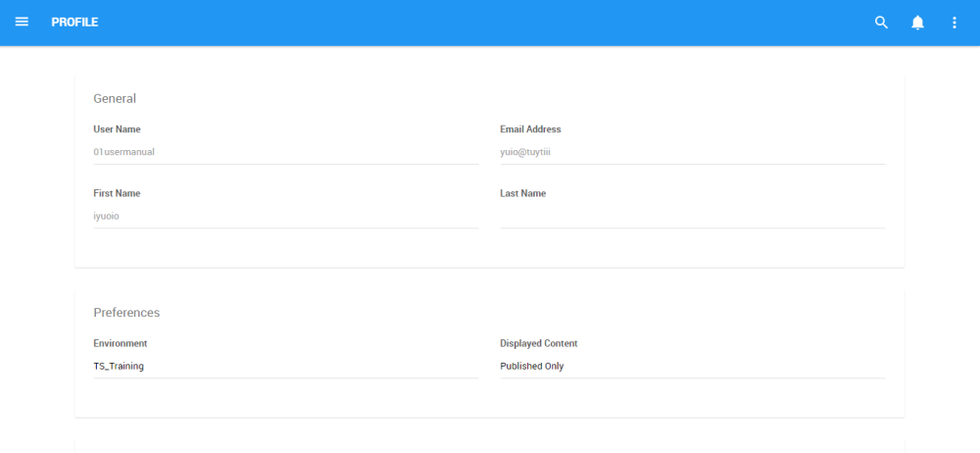The image size is (980, 453).
Task: Click the Last Name label
Action: [523, 194]
